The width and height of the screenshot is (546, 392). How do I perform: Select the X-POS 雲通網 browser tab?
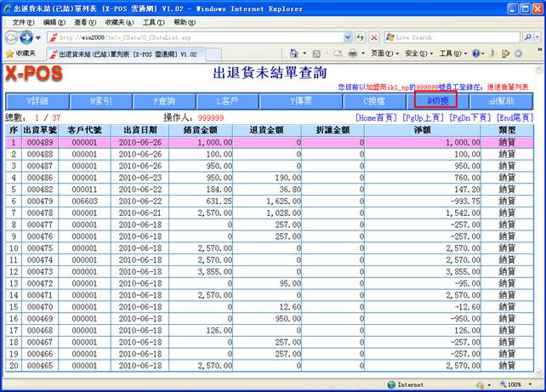(126, 54)
